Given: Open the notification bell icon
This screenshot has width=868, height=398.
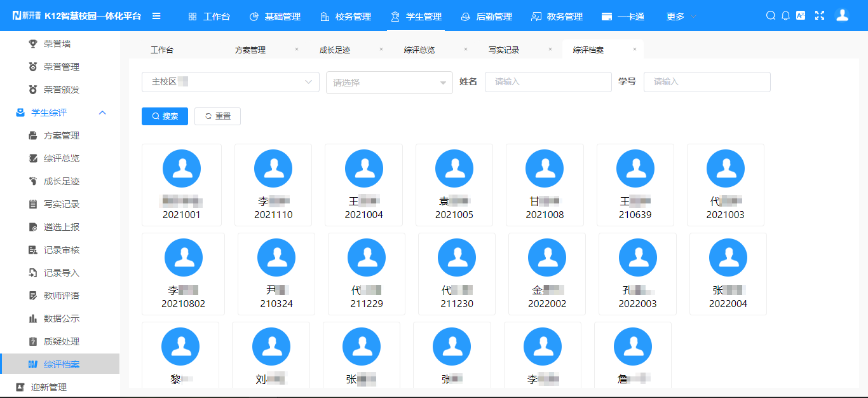Looking at the screenshot, I should coord(786,14).
